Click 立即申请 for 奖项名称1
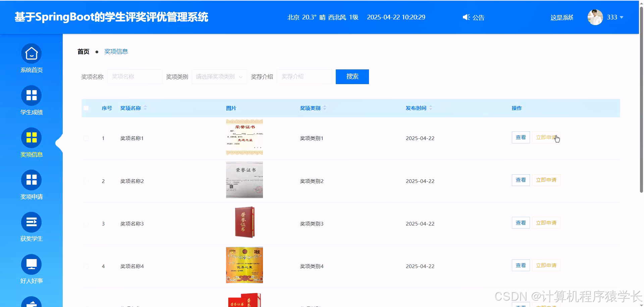Viewport: 644px width, 307px height. point(546,137)
